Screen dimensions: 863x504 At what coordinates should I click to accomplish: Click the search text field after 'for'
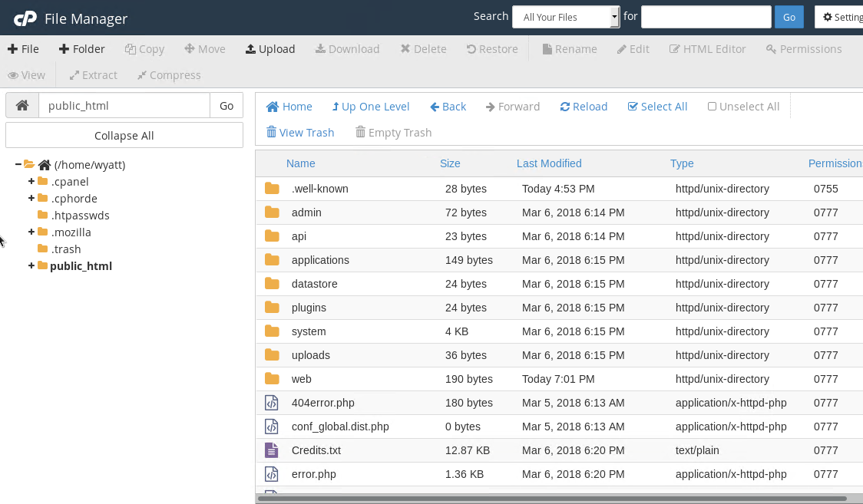[x=706, y=17]
